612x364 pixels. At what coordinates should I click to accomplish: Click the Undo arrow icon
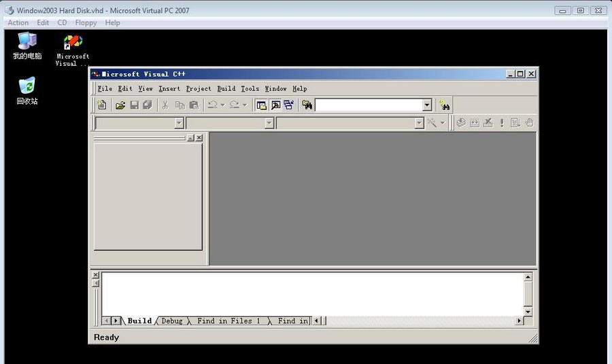coord(212,105)
